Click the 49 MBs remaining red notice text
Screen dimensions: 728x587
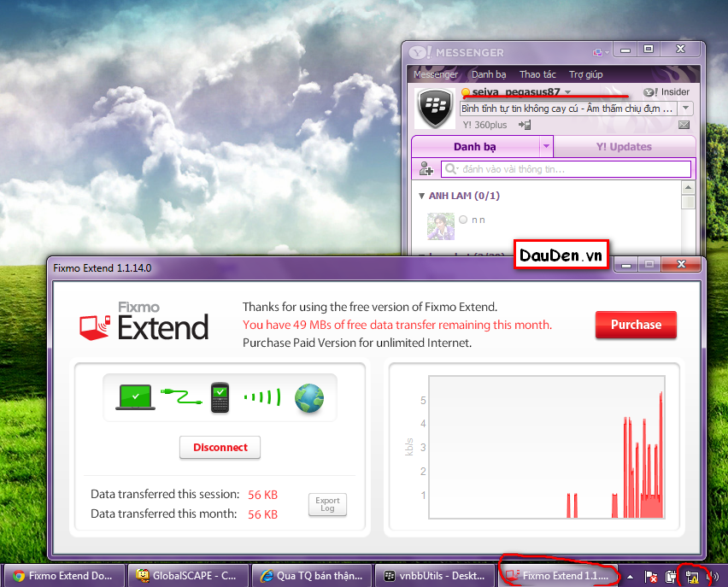click(x=397, y=325)
